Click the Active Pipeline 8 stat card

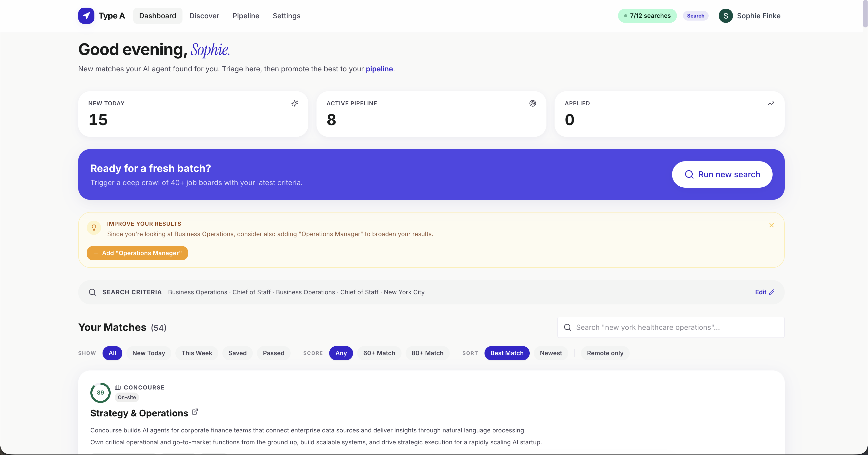[x=431, y=114]
